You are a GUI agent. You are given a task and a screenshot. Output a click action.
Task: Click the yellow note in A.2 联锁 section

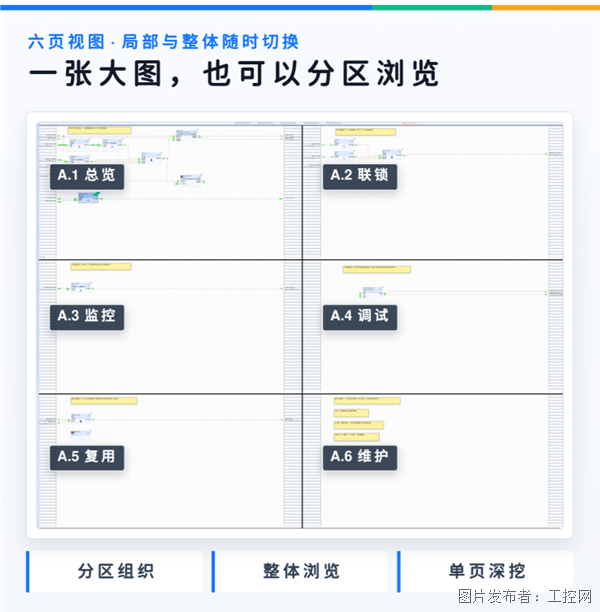[x=365, y=132]
